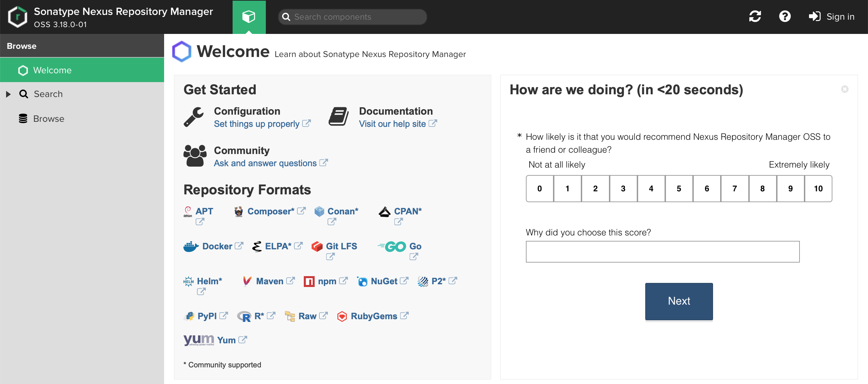Click the score 0 rating option
The image size is (868, 384).
pos(539,188)
